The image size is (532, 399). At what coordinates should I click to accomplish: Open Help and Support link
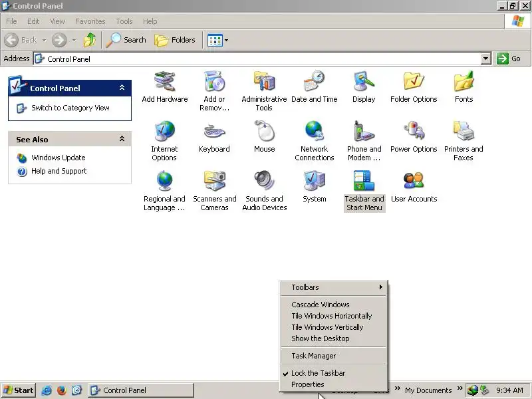click(59, 171)
